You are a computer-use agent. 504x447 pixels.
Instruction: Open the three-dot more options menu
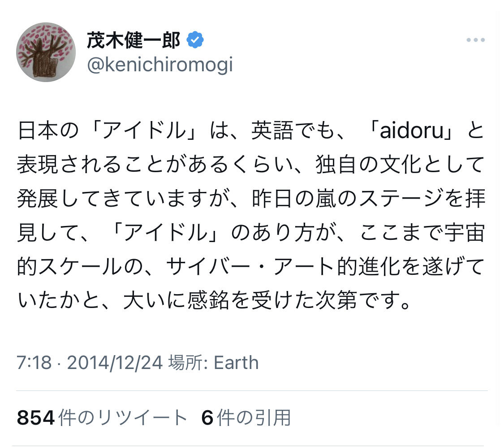tap(475, 40)
